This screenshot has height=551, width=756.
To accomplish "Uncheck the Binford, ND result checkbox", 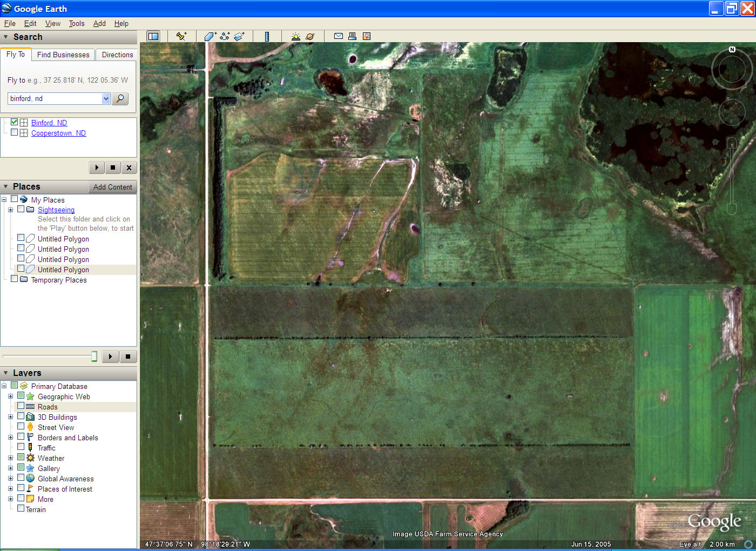I will [x=15, y=122].
